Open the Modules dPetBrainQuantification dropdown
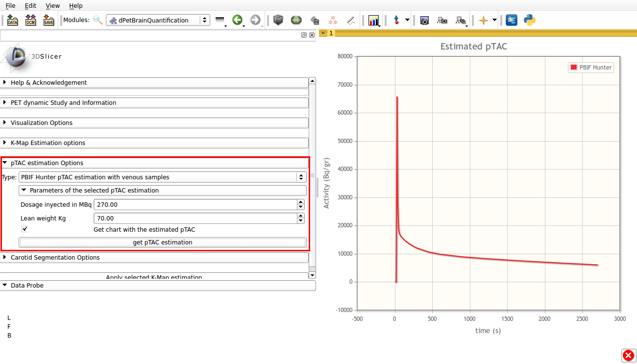The height and width of the screenshot is (364, 637). [158, 20]
